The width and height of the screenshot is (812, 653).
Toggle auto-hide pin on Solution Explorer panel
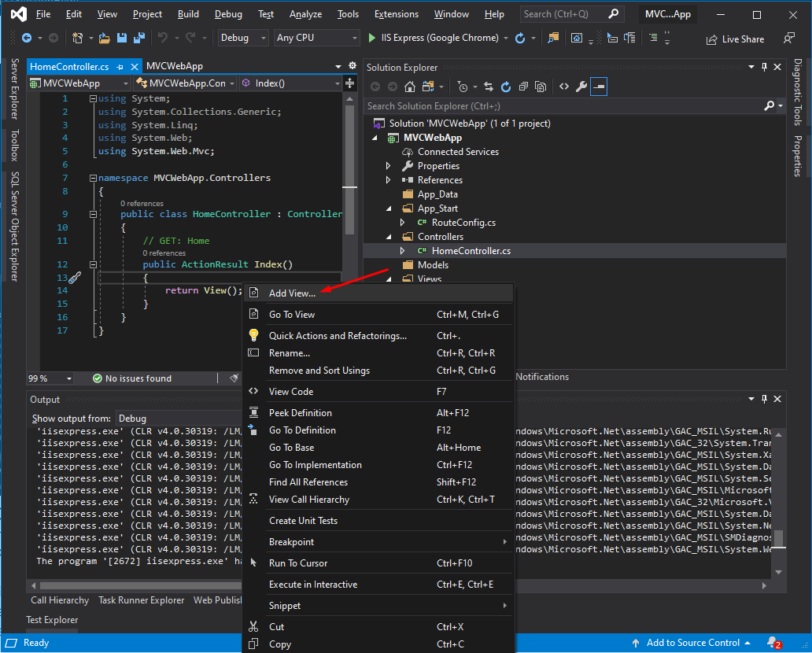pos(764,67)
